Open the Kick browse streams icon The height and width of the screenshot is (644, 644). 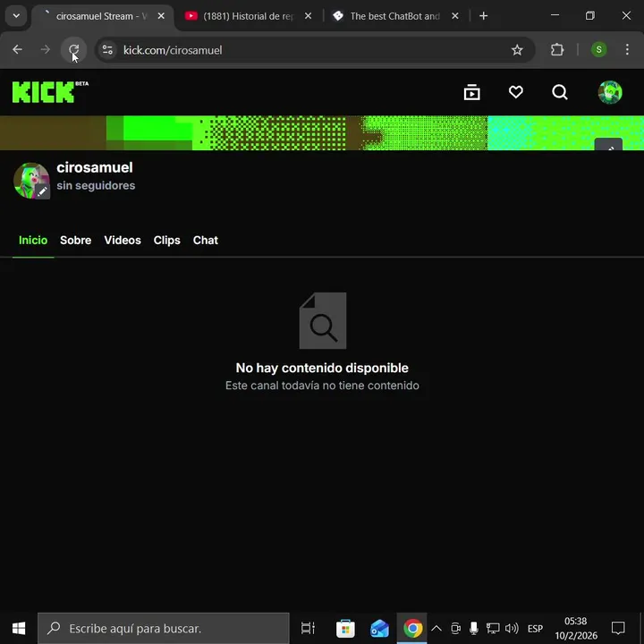(471, 92)
